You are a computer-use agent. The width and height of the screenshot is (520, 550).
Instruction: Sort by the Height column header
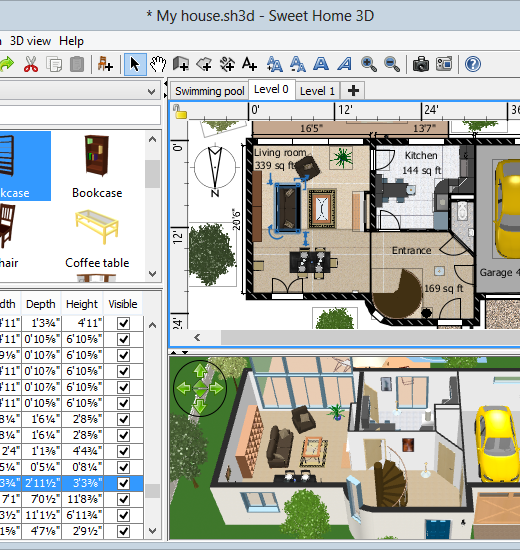(82, 304)
